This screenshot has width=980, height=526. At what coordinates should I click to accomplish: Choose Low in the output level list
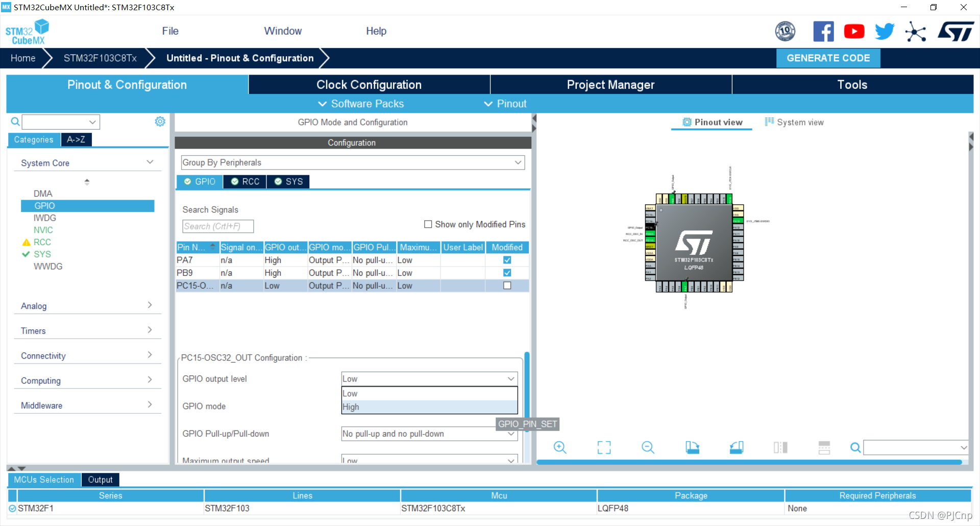pyautogui.click(x=429, y=394)
